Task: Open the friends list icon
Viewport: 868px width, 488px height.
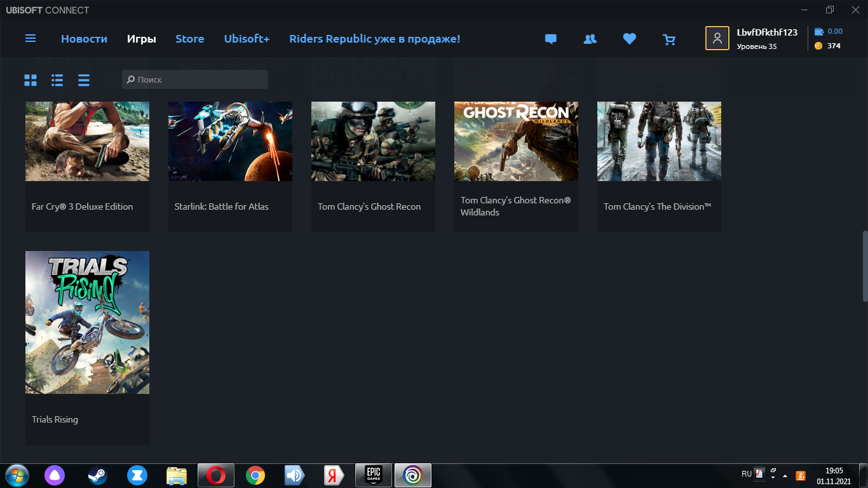Action: coord(590,39)
